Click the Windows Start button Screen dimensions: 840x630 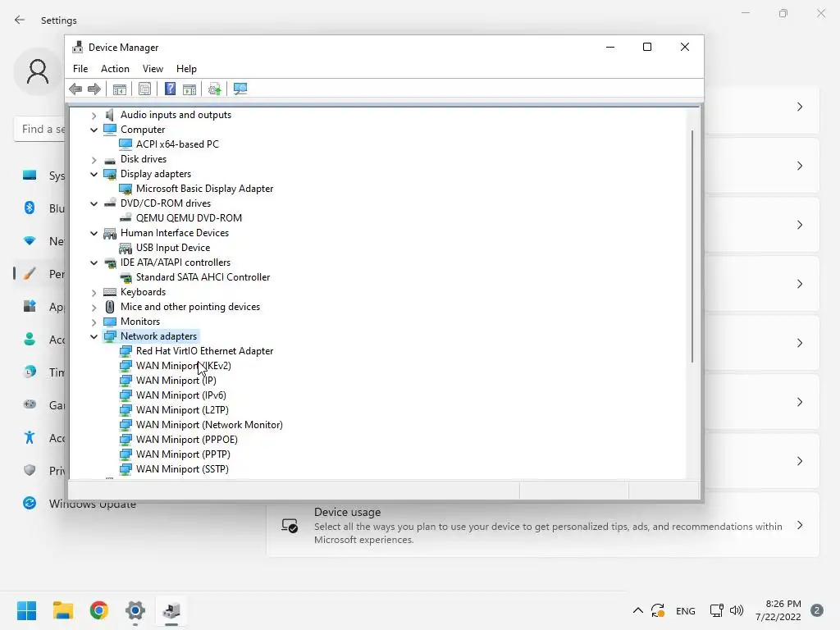(26, 610)
